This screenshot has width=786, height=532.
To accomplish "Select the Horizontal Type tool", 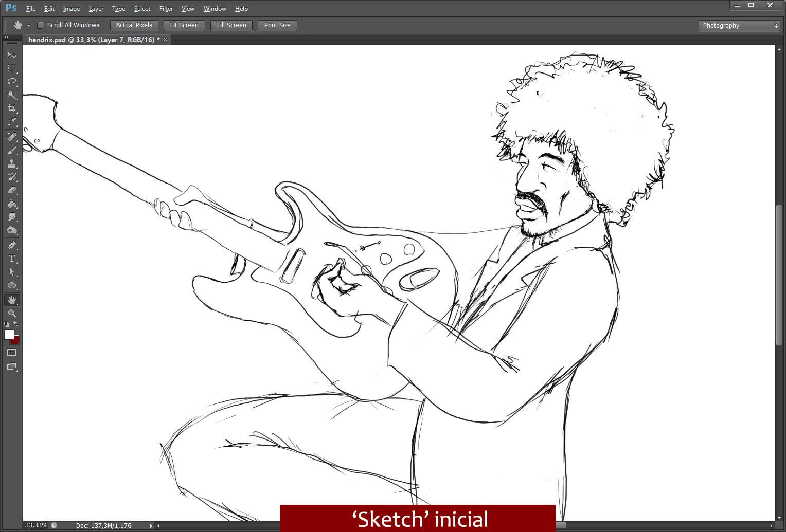I will (12, 259).
